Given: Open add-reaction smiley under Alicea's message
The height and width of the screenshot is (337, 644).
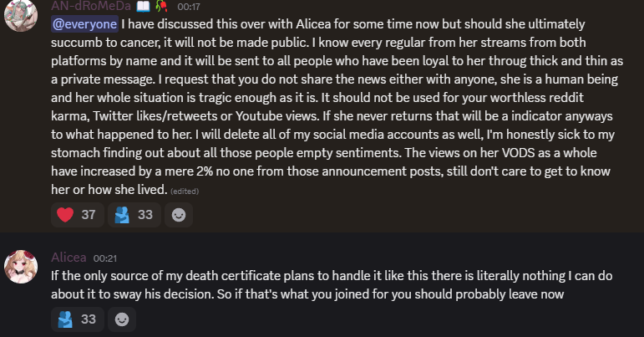Looking at the screenshot, I should [x=122, y=319].
